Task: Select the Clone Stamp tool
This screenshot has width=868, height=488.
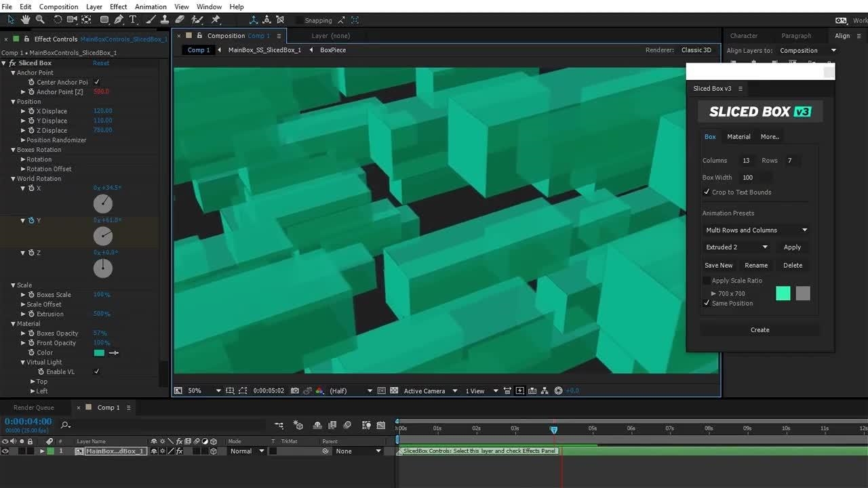Action: 164,20
